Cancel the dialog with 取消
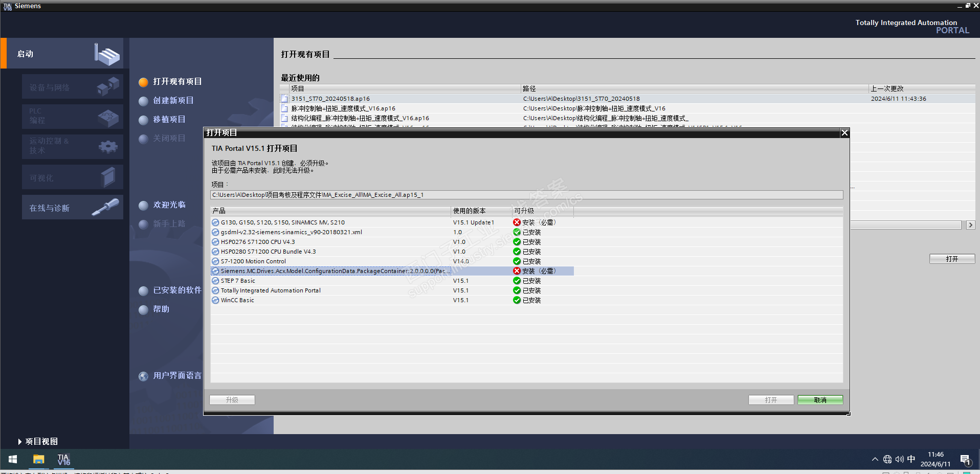The width and height of the screenshot is (980, 474). (820, 400)
